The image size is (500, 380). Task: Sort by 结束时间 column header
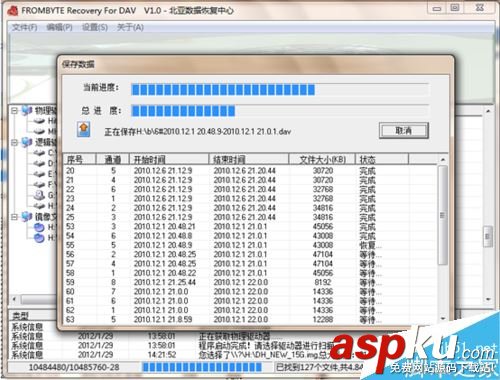pos(249,160)
